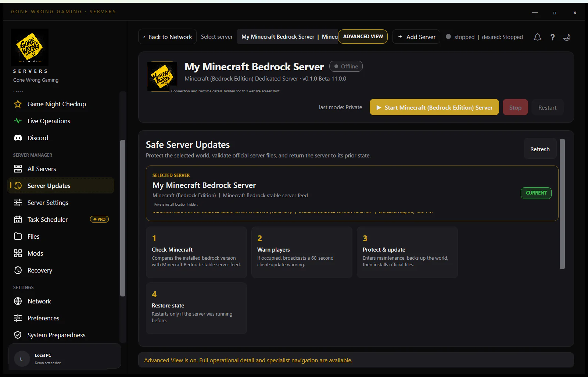
Task: Open the Recovery section
Action: click(x=61, y=270)
